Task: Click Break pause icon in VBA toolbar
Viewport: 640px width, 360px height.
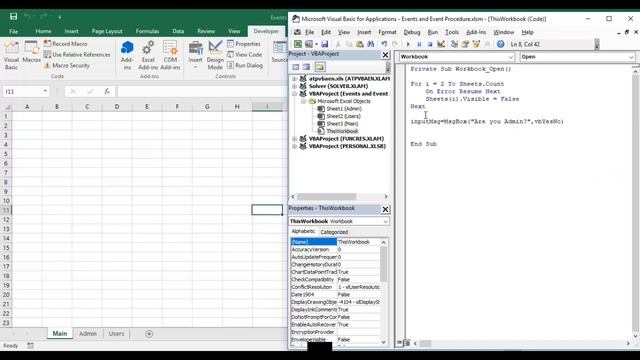Action: [419, 44]
